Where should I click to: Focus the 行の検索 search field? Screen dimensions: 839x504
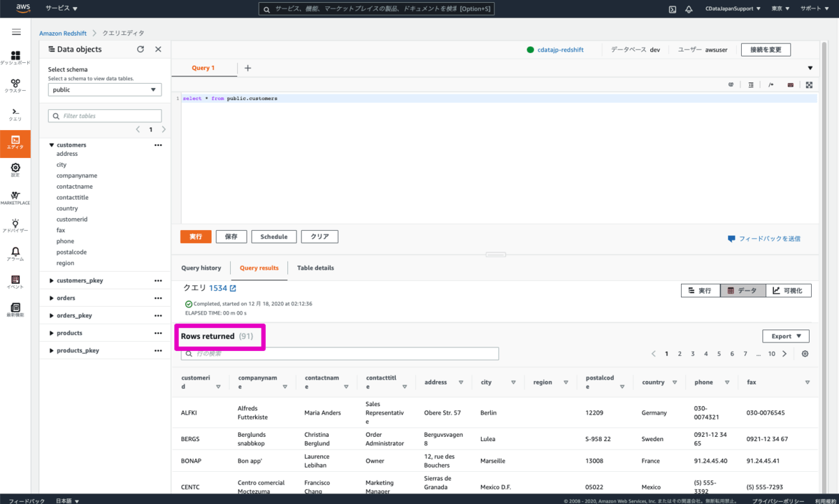[x=340, y=354]
